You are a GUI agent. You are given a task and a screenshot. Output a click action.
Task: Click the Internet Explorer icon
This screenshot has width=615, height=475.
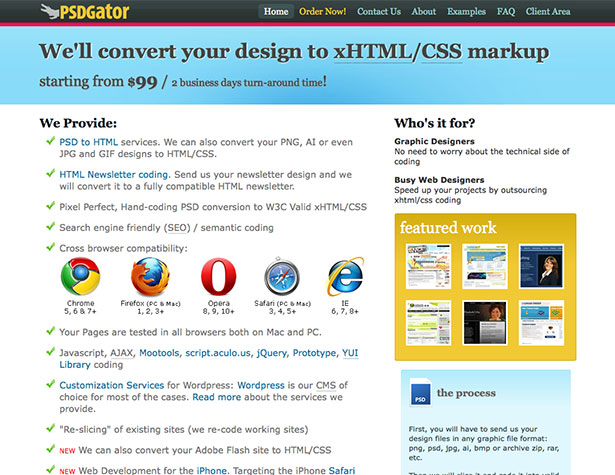[345, 276]
